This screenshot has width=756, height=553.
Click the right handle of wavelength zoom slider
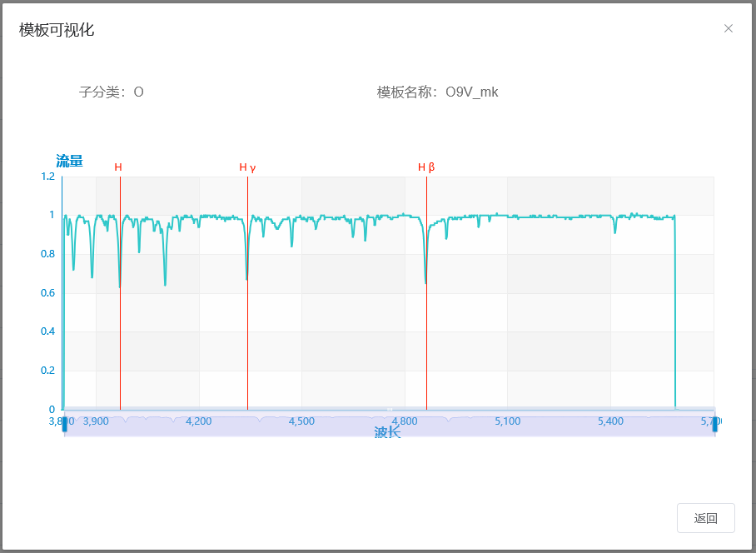tap(714, 424)
